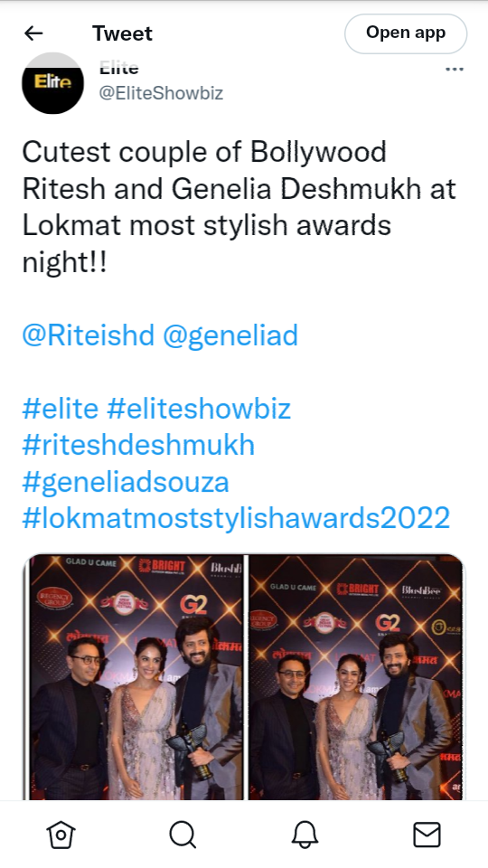Follow the #elite hashtag
488x868 pixels.
coord(61,409)
